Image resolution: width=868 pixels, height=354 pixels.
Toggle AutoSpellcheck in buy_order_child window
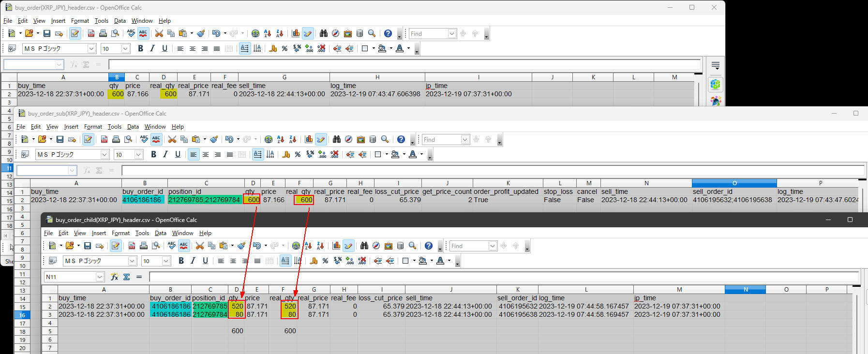click(x=184, y=246)
